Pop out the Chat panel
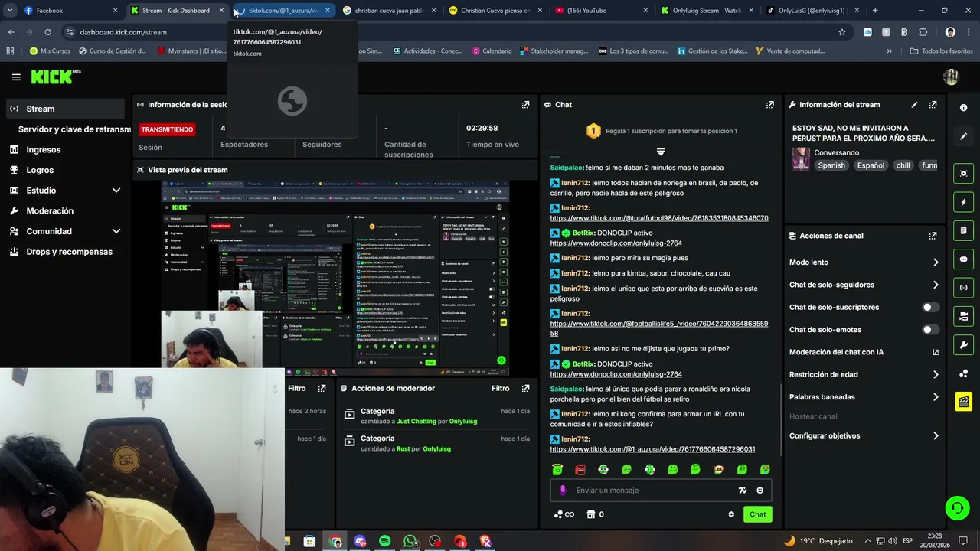 [769, 105]
